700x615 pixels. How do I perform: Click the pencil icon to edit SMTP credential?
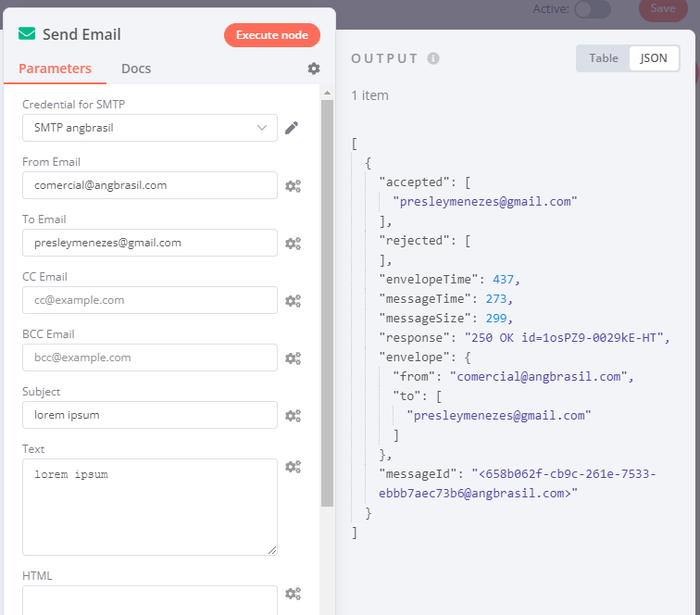[x=292, y=128]
